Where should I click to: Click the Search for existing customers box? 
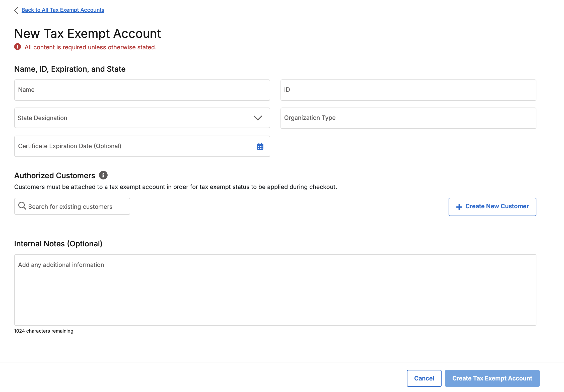(x=72, y=206)
